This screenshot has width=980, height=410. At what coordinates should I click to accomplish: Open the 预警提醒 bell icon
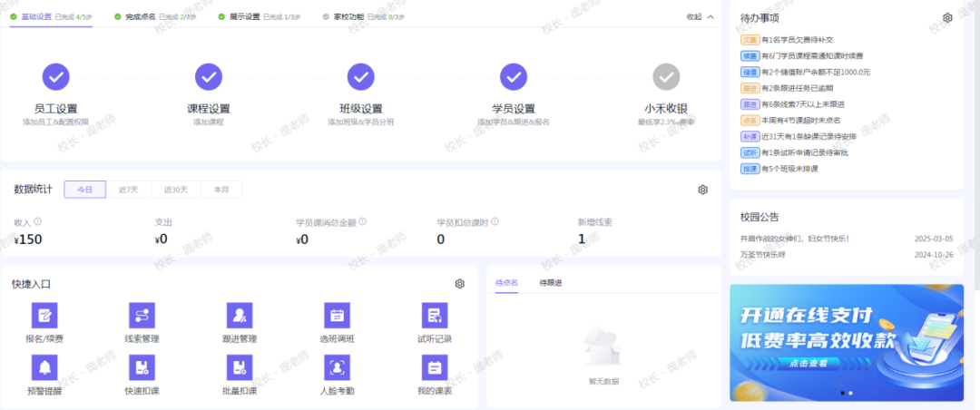coord(44,366)
